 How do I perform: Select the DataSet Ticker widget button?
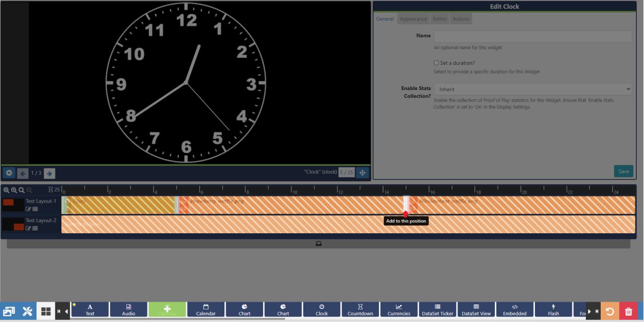(x=437, y=310)
